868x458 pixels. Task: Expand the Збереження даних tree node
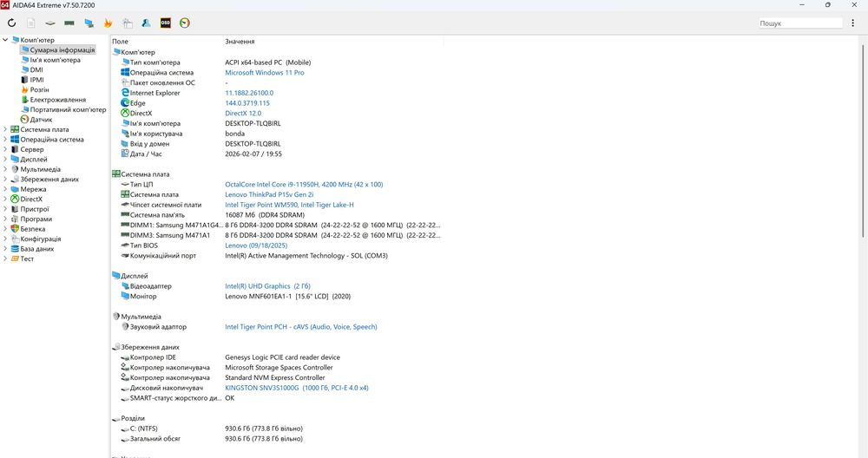[x=5, y=180]
